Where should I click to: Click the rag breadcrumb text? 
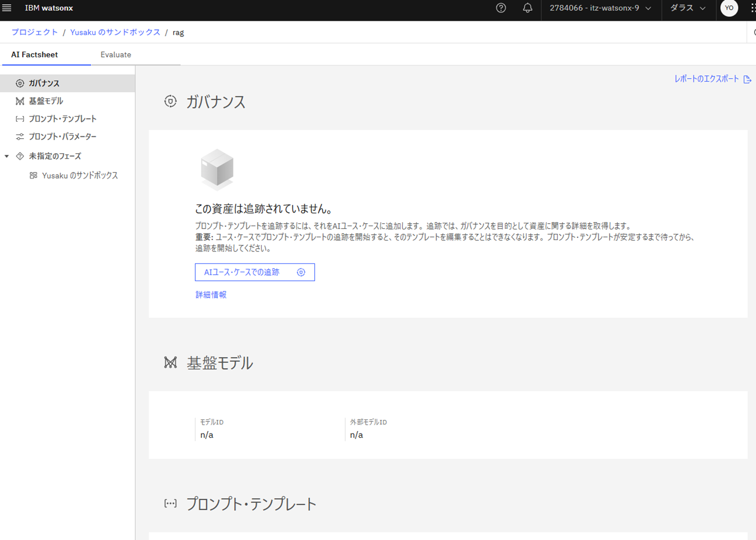click(x=178, y=33)
